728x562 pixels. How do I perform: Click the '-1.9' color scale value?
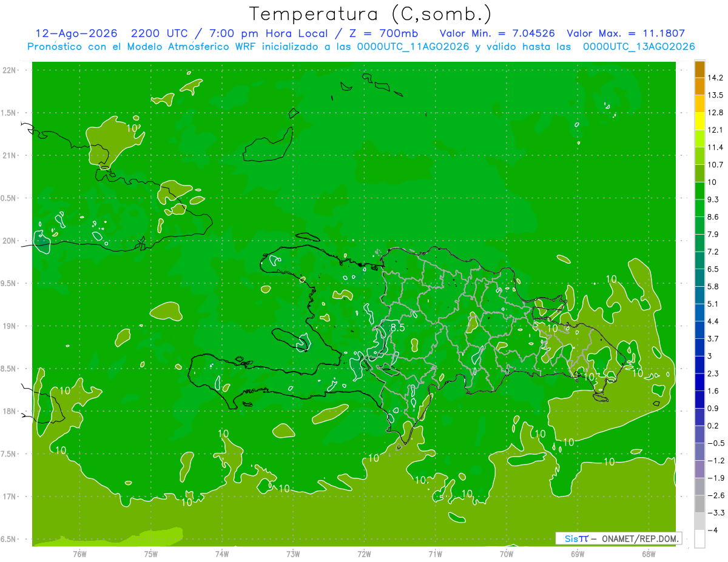(715, 478)
